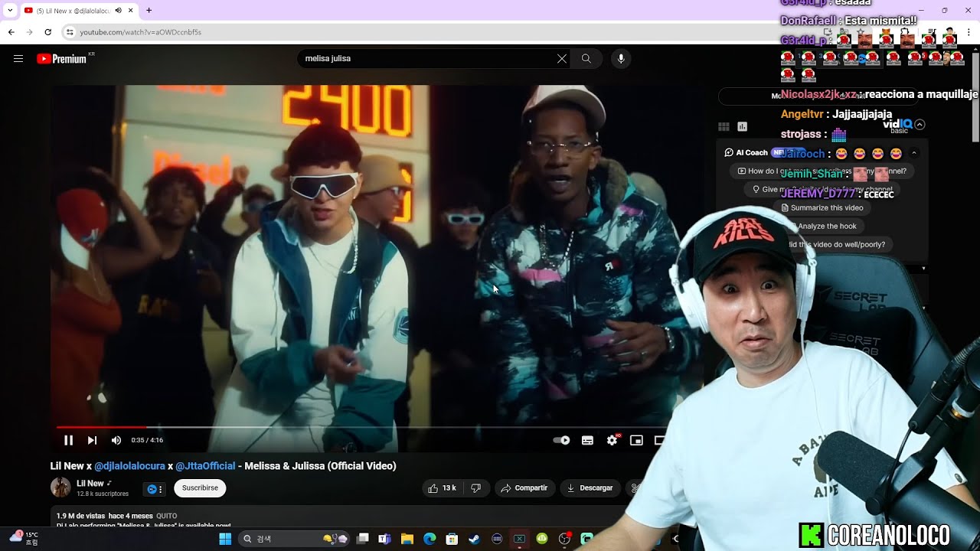Screen dimensions: 980x551
Task: Mute the video using the speaker icon
Action: [116, 440]
